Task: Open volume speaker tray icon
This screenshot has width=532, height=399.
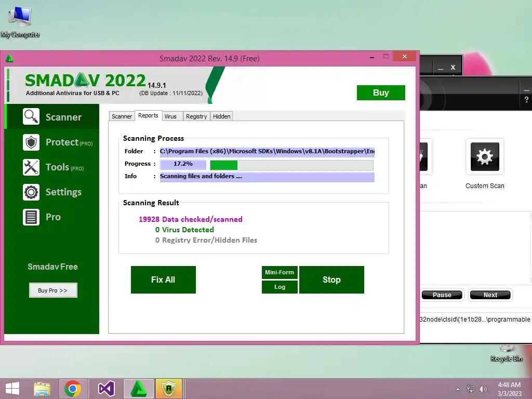Action: pos(483,389)
